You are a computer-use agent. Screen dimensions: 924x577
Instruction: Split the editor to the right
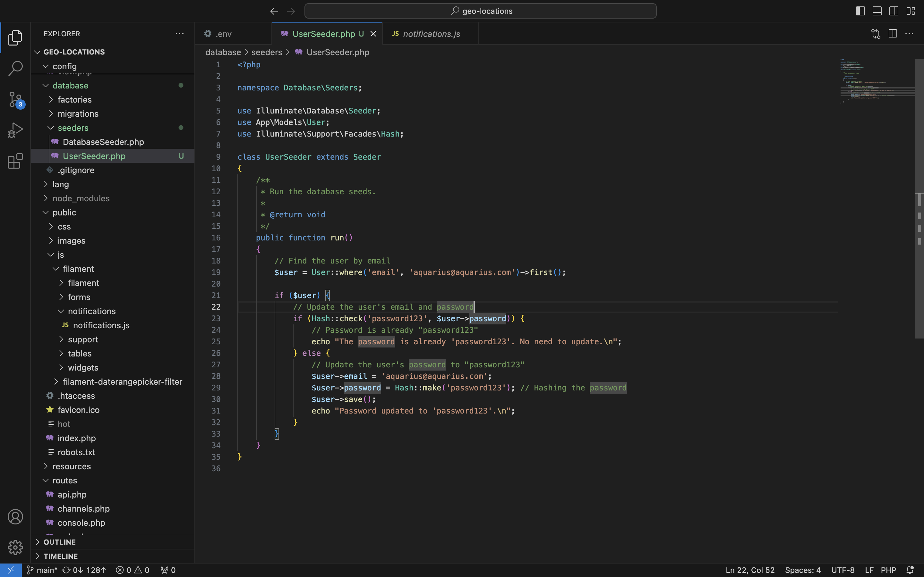[x=893, y=34]
